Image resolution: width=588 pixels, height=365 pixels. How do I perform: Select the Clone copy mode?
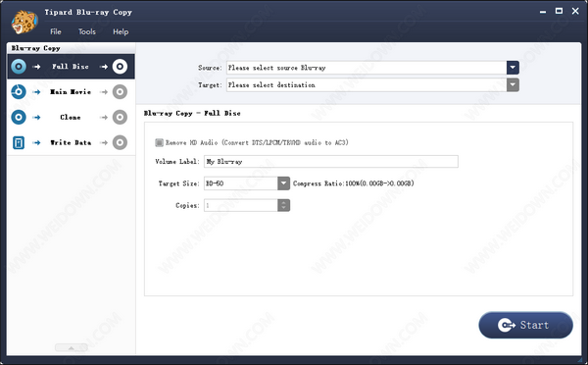point(71,117)
